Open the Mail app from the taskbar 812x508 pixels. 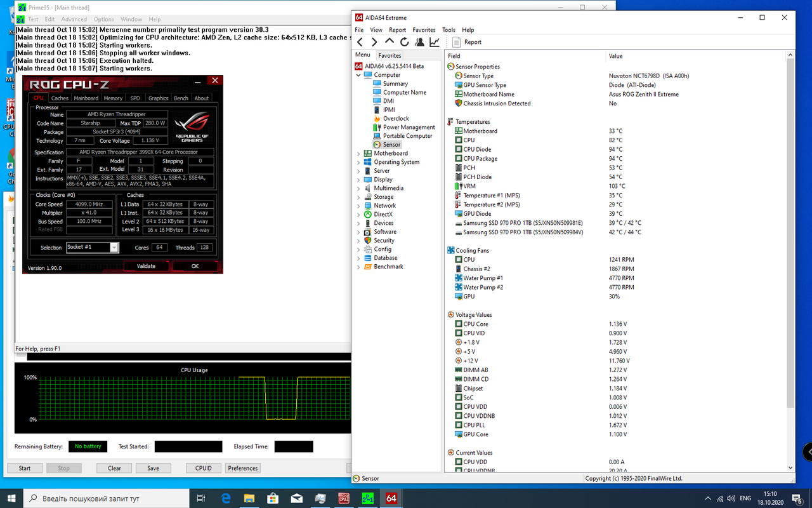coord(296,498)
